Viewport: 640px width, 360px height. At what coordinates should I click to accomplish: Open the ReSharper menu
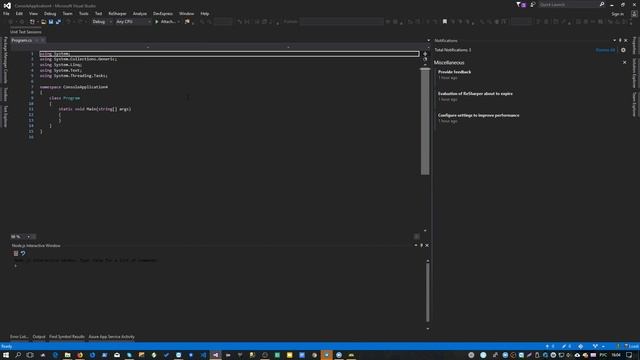118,13
